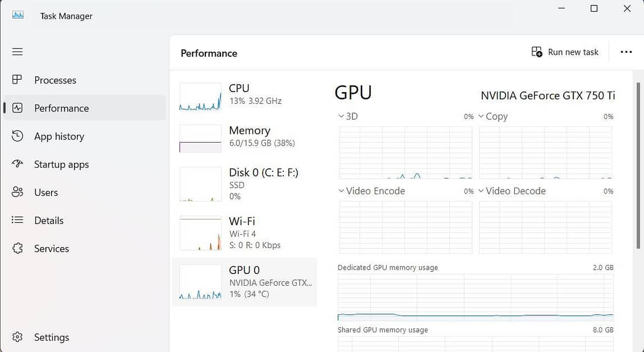The width and height of the screenshot is (644, 352).
Task: Open Processes page via its sidebar icon
Action: 18,80
